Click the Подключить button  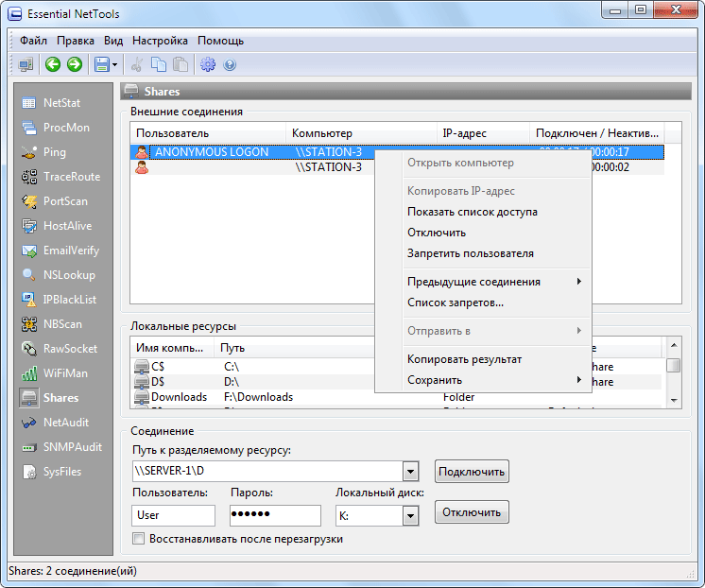coord(472,472)
